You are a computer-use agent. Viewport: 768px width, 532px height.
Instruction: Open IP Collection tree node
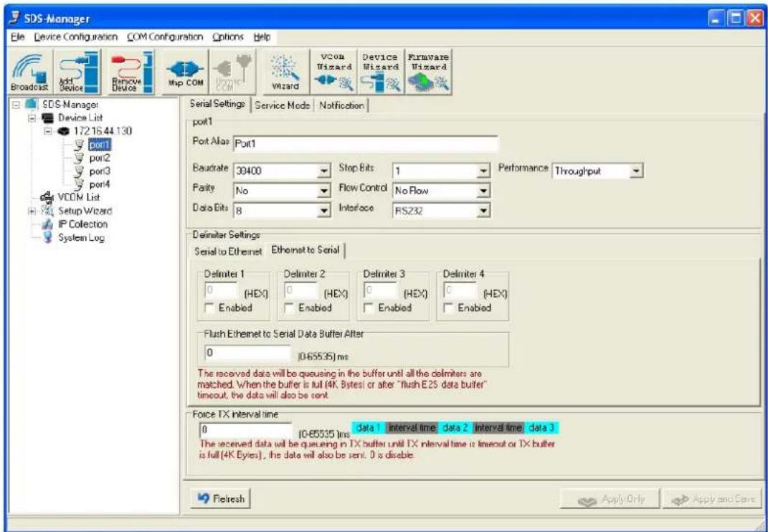coord(82,224)
